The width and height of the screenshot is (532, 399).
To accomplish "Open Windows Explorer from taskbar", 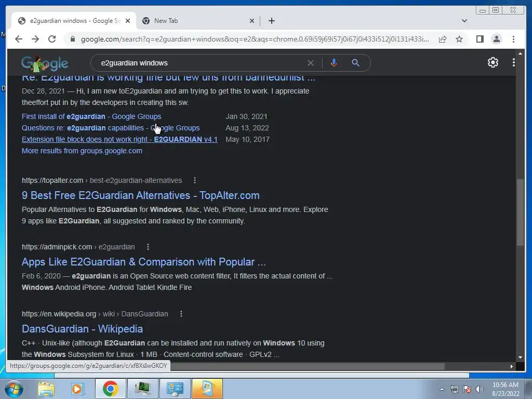I will coord(46,389).
